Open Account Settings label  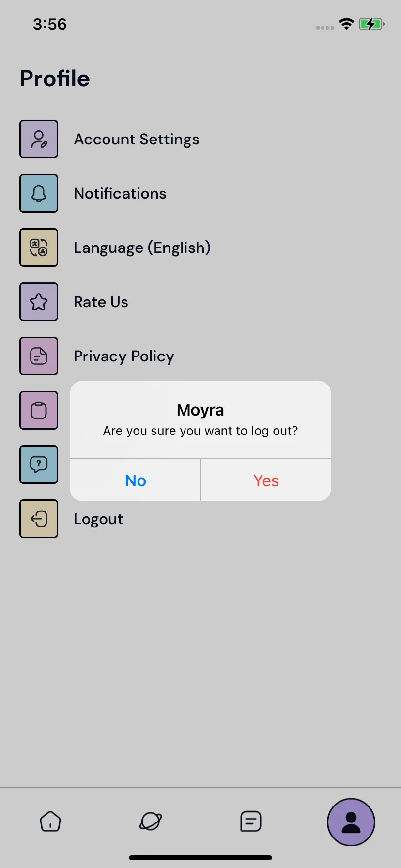tap(137, 139)
